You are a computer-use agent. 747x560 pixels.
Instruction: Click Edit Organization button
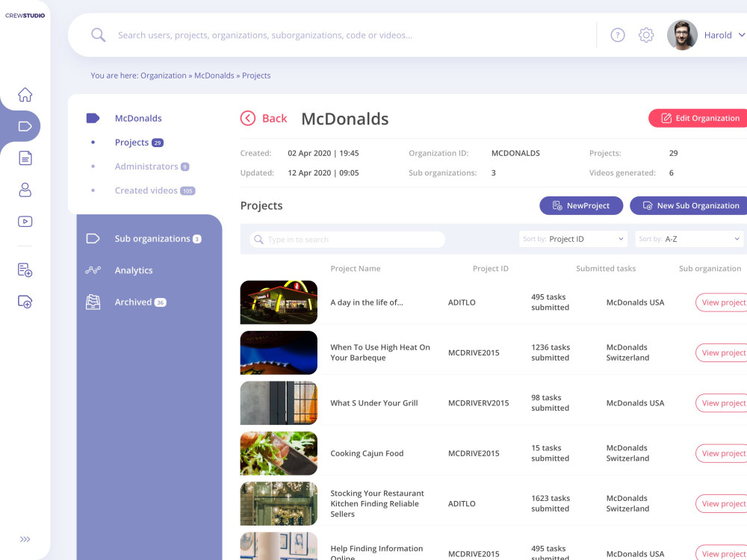point(698,118)
